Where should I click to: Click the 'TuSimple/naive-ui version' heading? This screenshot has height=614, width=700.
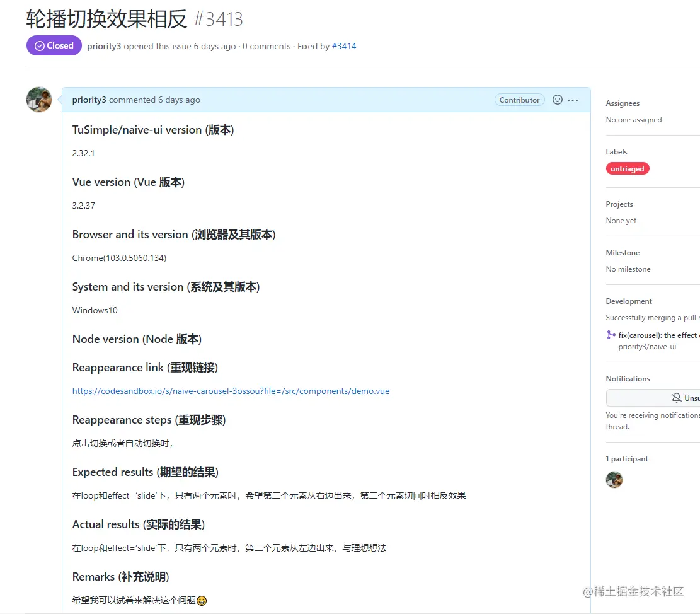tap(153, 130)
